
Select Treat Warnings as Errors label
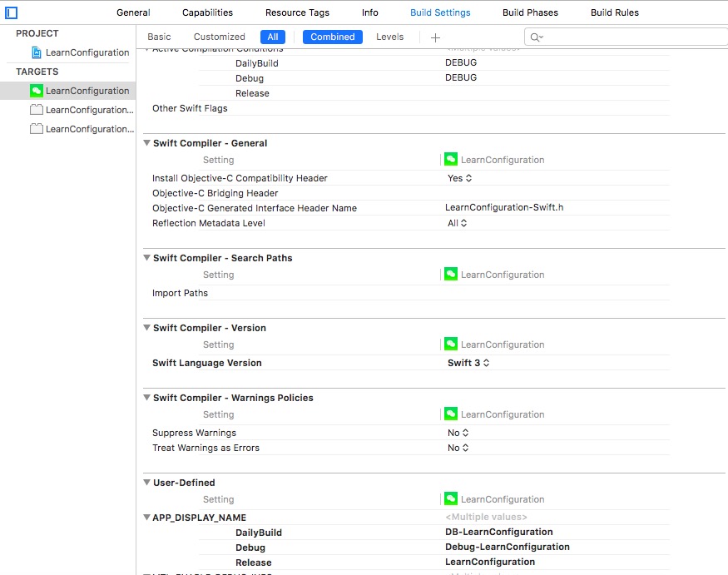tap(206, 448)
